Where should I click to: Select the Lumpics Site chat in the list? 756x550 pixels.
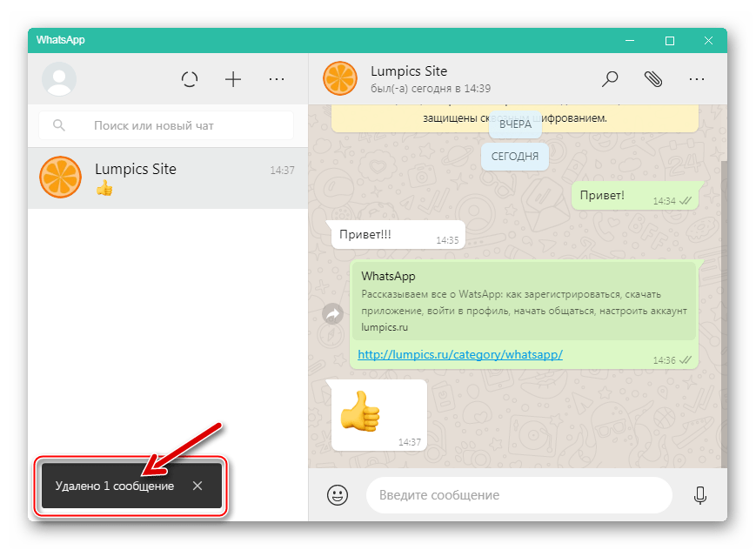(168, 178)
